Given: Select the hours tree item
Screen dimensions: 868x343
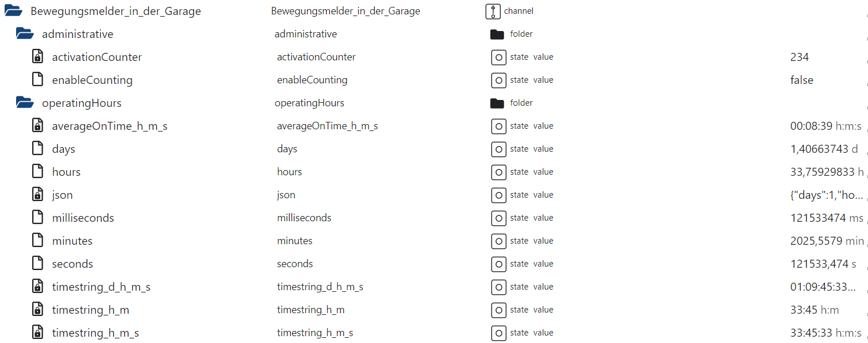Looking at the screenshot, I should [x=66, y=172].
